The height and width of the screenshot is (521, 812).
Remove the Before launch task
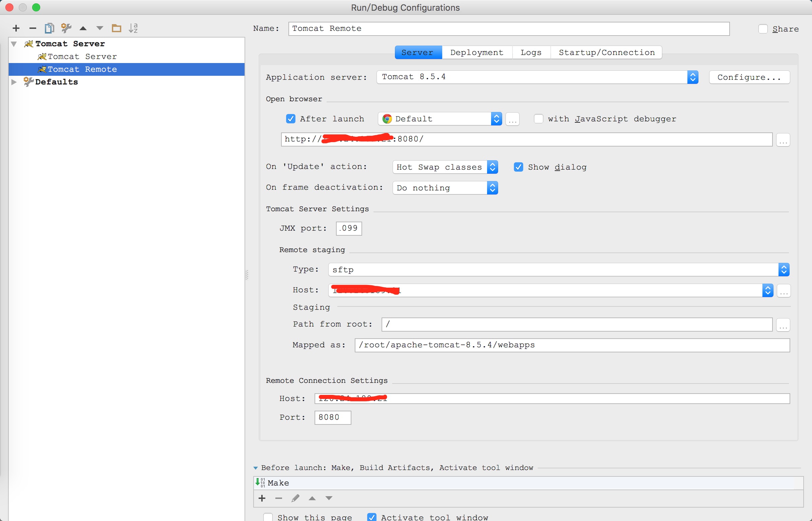pos(279,498)
